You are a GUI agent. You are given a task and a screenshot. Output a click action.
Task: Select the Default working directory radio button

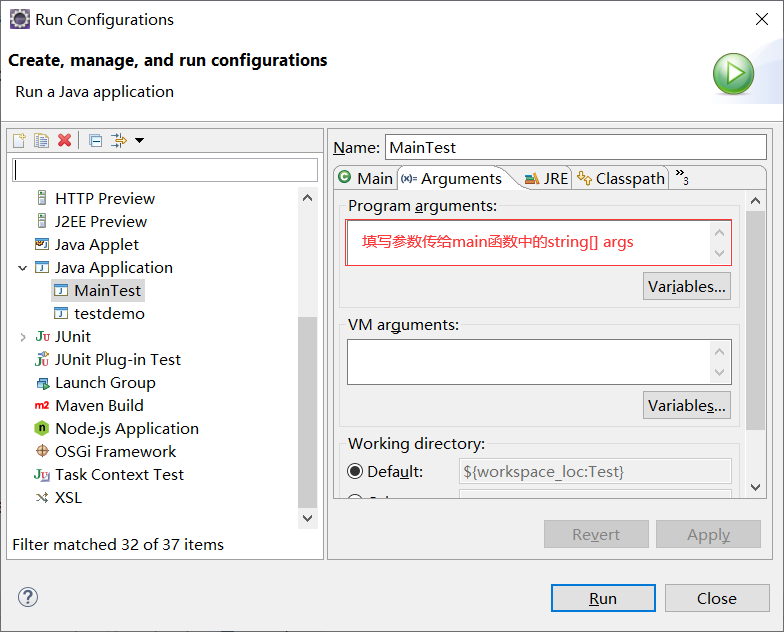click(355, 471)
